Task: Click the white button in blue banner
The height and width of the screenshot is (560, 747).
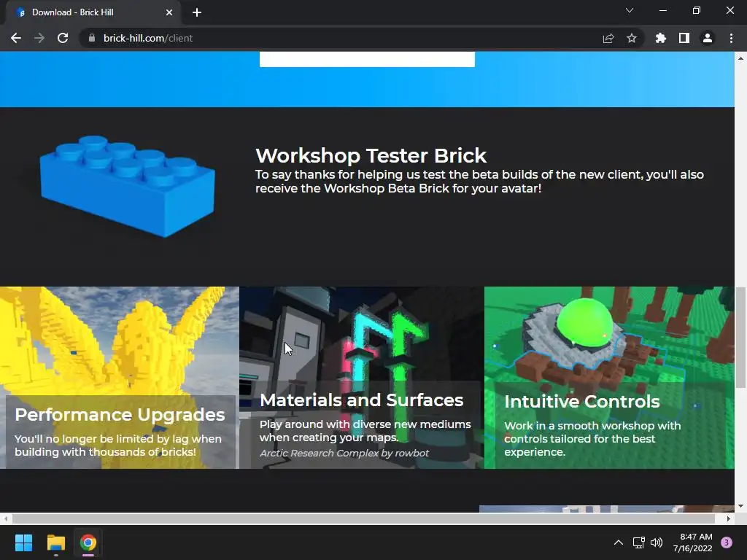Action: click(367, 59)
